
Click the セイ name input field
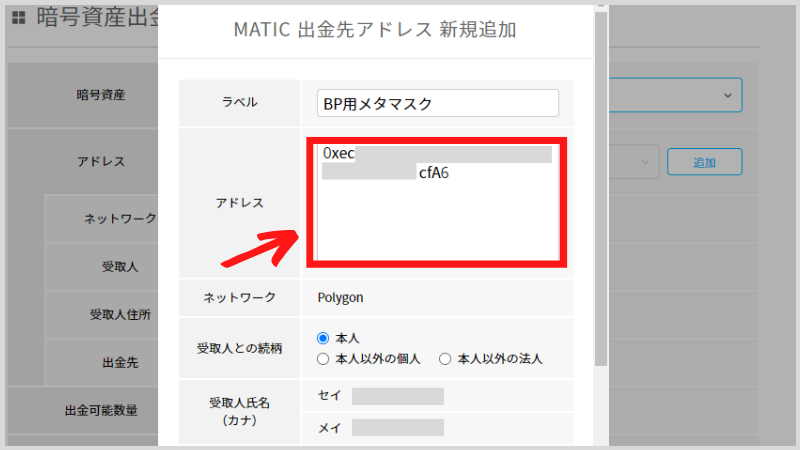click(x=398, y=396)
